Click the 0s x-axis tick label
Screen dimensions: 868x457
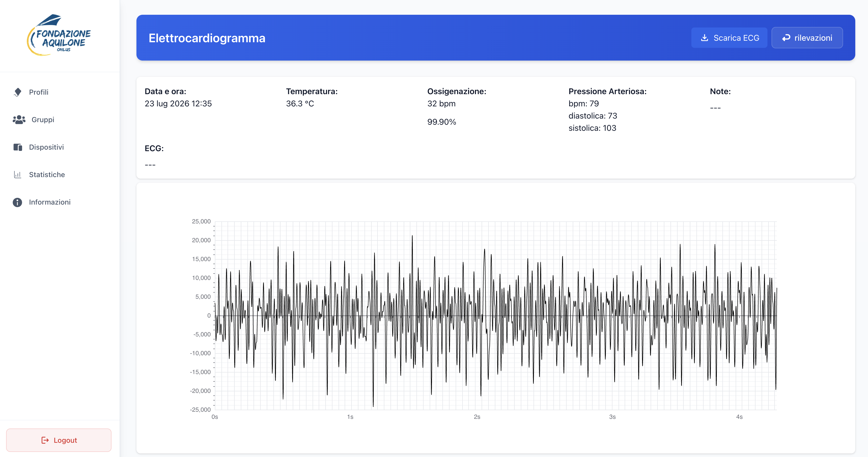[x=215, y=417]
